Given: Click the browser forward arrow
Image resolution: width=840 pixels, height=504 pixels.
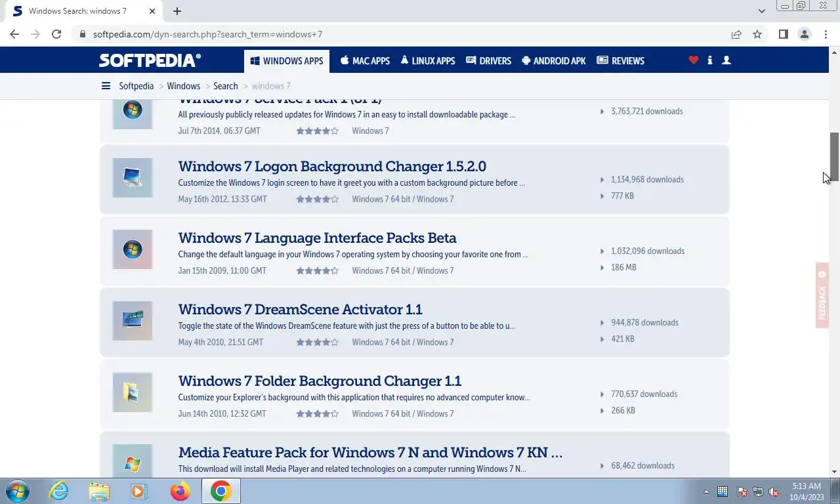Looking at the screenshot, I should point(35,34).
